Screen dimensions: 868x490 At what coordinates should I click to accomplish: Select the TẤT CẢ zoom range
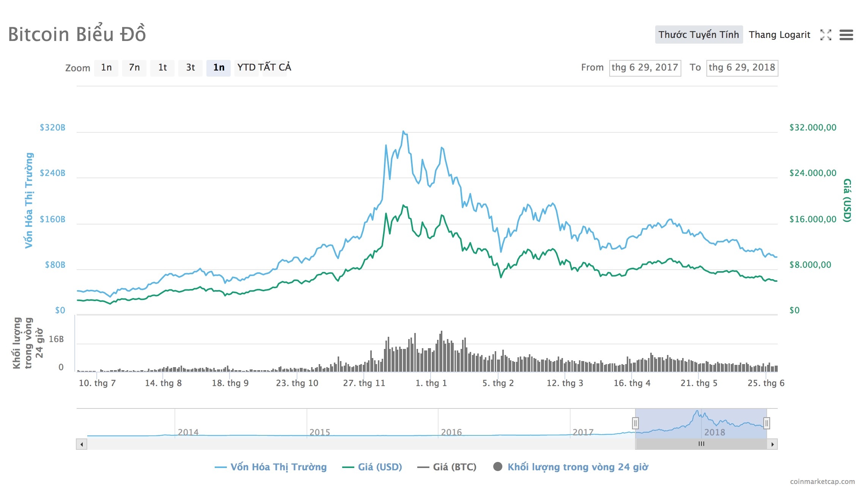pos(275,68)
